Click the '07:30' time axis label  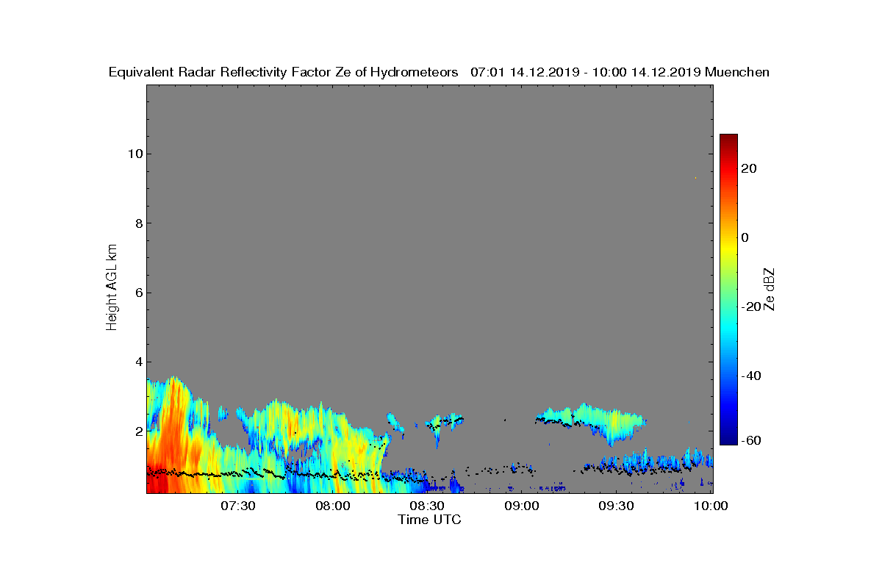tap(238, 506)
